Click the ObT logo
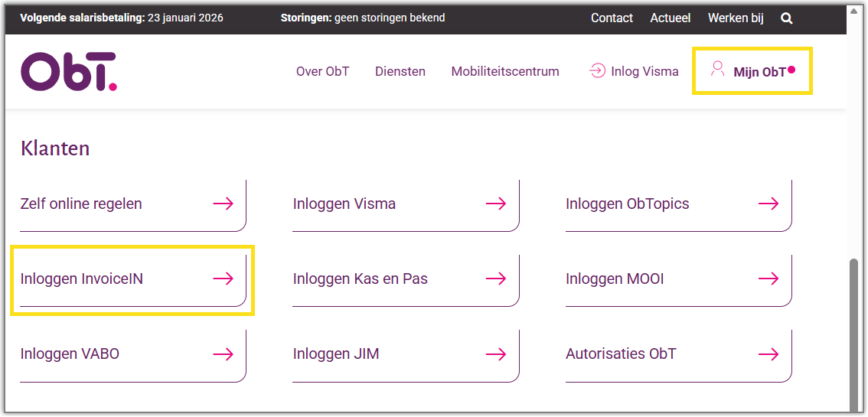The height and width of the screenshot is (417, 868). click(x=69, y=71)
